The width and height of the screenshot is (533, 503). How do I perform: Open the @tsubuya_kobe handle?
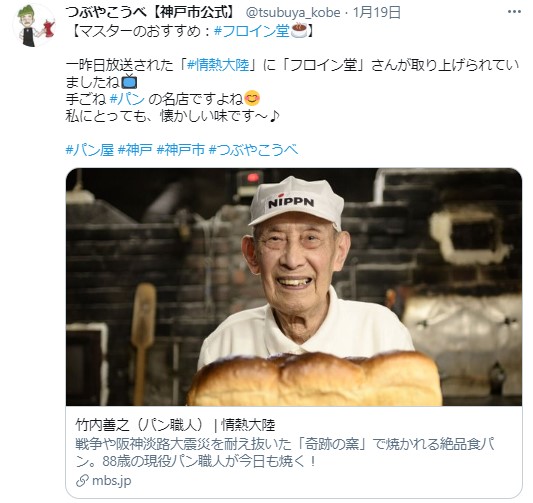pos(293,13)
